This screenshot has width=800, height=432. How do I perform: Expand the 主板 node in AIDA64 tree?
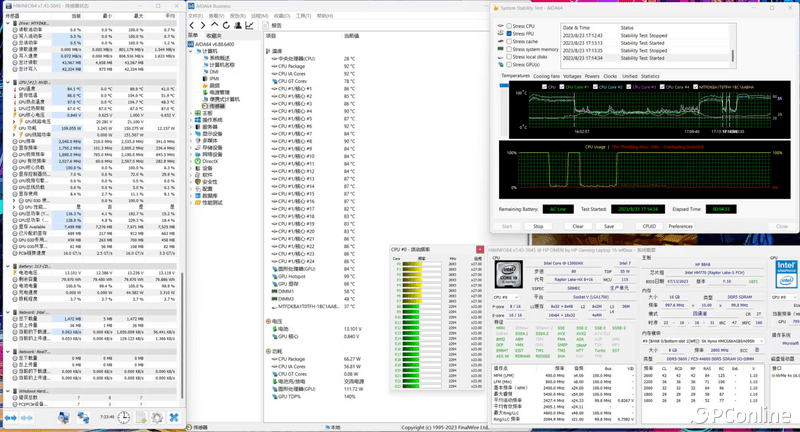point(191,113)
